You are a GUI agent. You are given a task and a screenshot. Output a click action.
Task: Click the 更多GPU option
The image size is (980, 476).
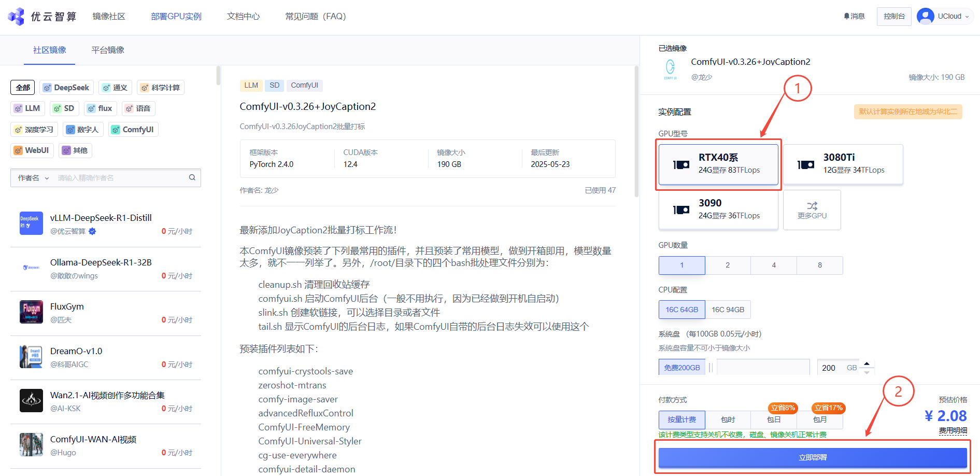pyautogui.click(x=812, y=210)
